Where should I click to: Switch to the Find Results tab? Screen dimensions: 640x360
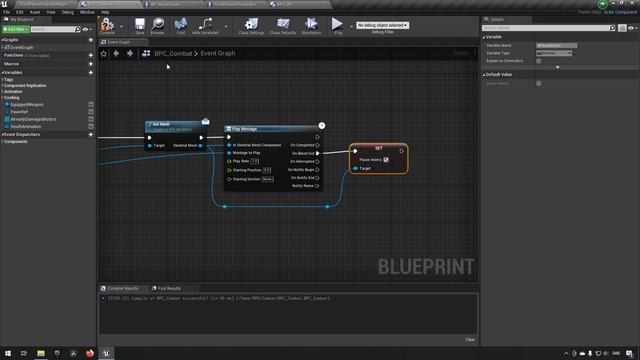click(169, 289)
